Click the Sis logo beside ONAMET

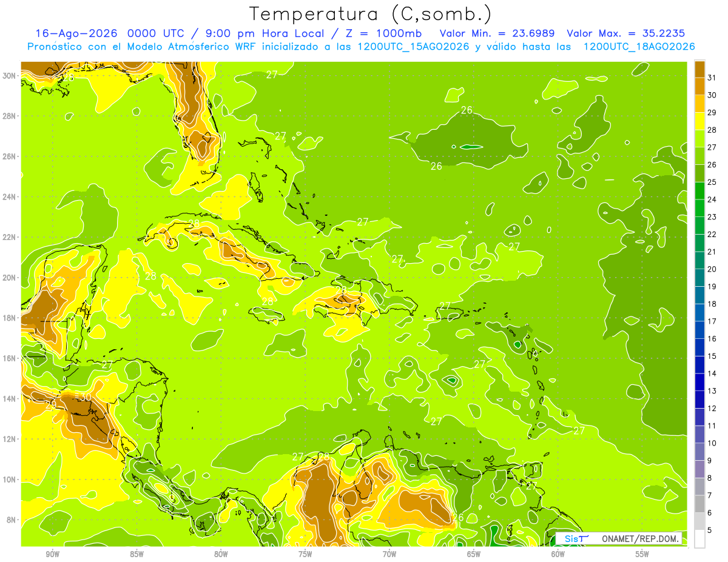576,538
